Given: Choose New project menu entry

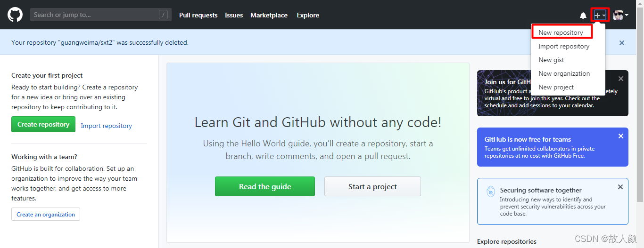Looking at the screenshot, I should tap(556, 87).
